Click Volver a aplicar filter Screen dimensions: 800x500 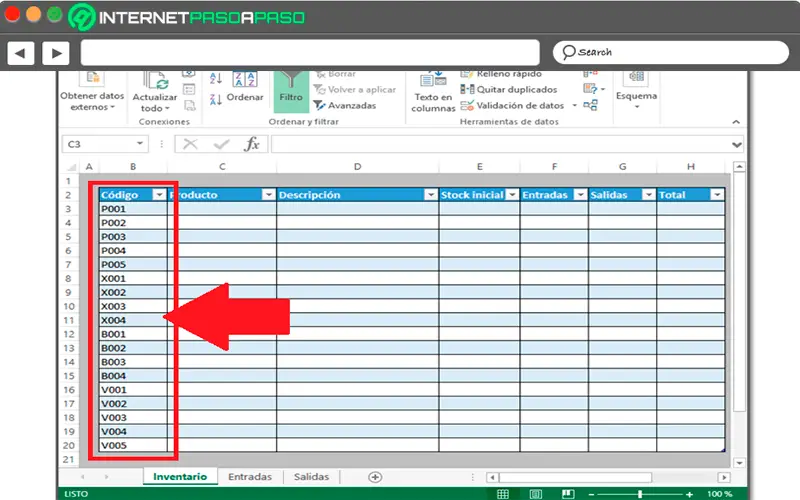[355, 90]
